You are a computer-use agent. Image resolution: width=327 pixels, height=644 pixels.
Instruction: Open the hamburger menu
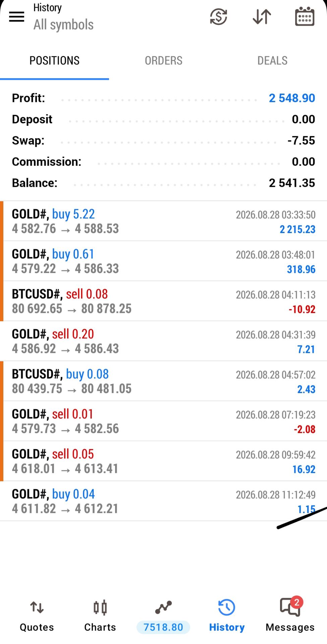click(x=16, y=16)
